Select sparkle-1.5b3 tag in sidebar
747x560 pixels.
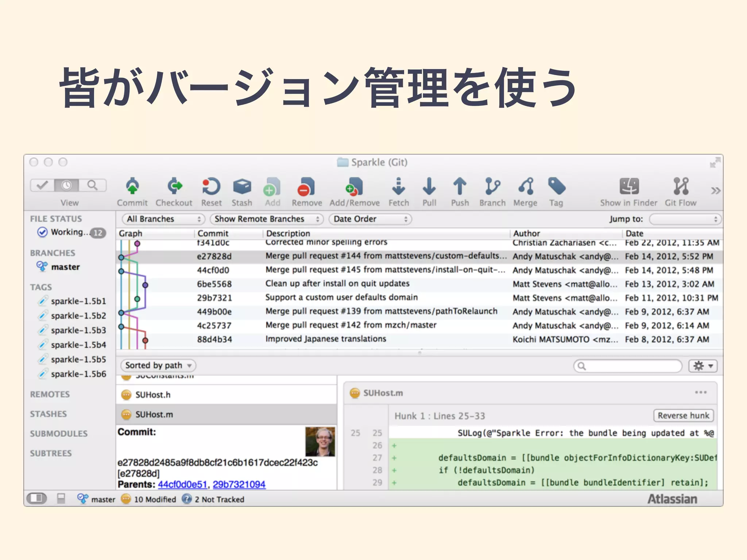78,330
